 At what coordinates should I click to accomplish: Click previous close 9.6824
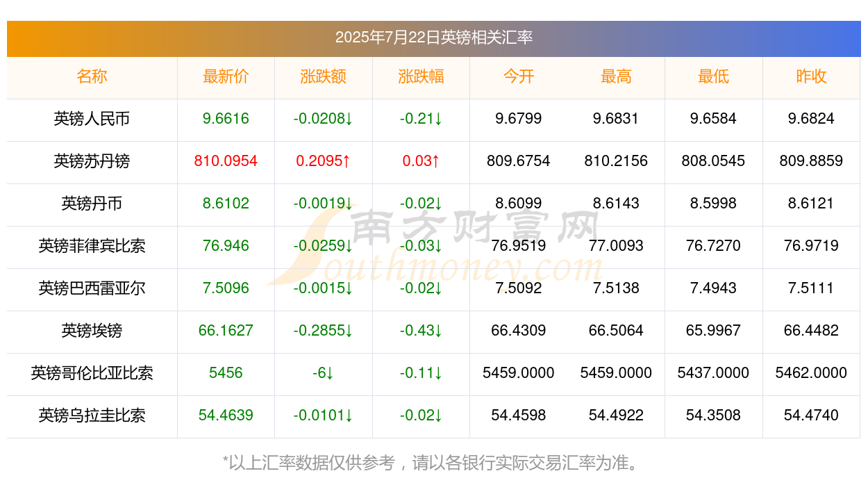tap(811, 119)
